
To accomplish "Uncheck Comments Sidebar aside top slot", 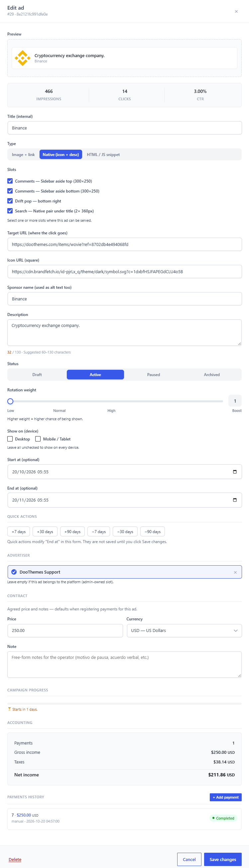I will (10, 181).
